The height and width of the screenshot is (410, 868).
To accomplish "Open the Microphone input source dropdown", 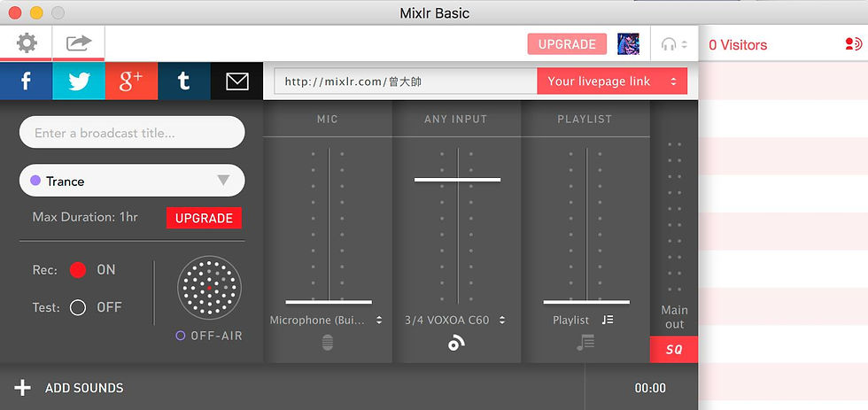I will pos(326,320).
